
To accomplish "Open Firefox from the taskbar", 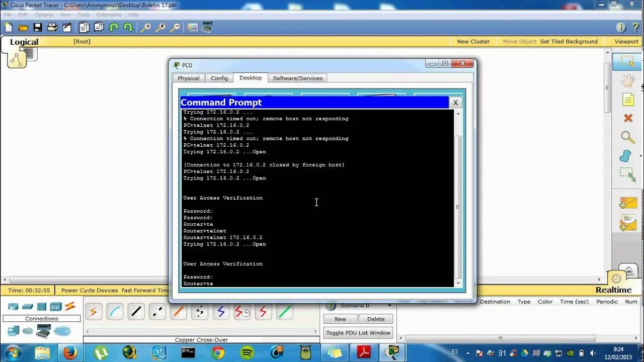I will coord(70,352).
